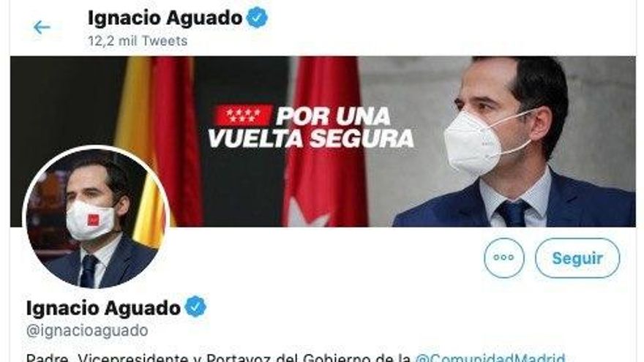Click display name below the avatar
Screen dimensions: 644x362
(103, 308)
